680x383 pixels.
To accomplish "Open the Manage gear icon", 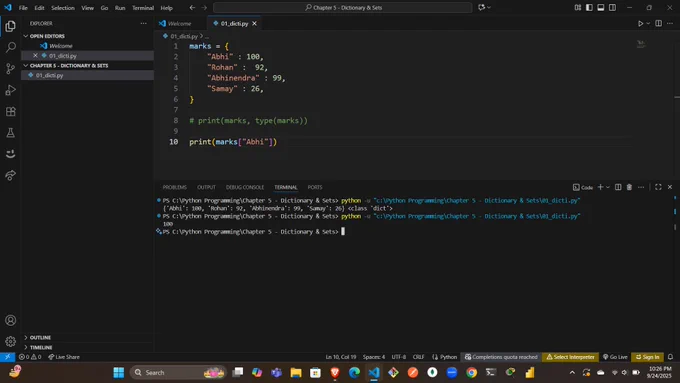I will pos(10,341).
